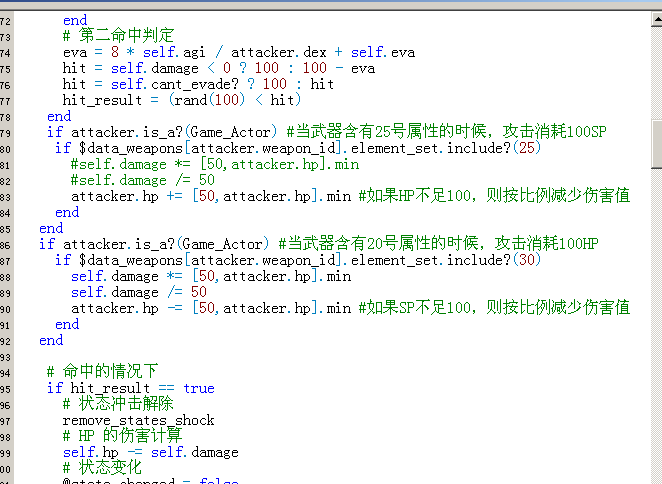Click 'element_set.include?(30)' condition line
Viewport: 662px width, 484px height.
(298, 260)
